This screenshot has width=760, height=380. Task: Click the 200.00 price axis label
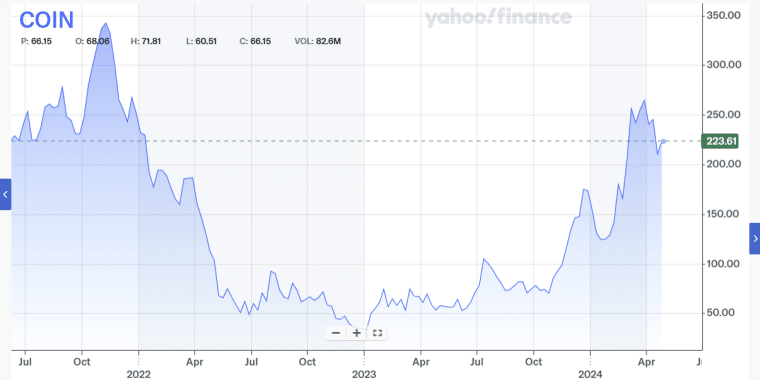[x=724, y=164]
